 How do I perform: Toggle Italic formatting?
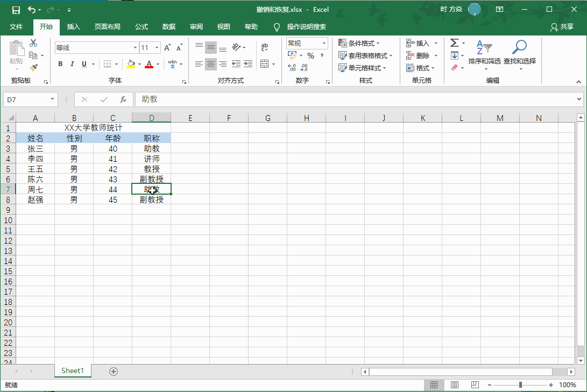click(72, 64)
